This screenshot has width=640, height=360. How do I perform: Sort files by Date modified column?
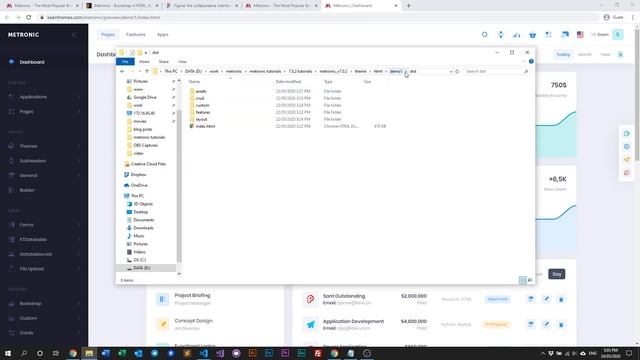[x=288, y=82]
